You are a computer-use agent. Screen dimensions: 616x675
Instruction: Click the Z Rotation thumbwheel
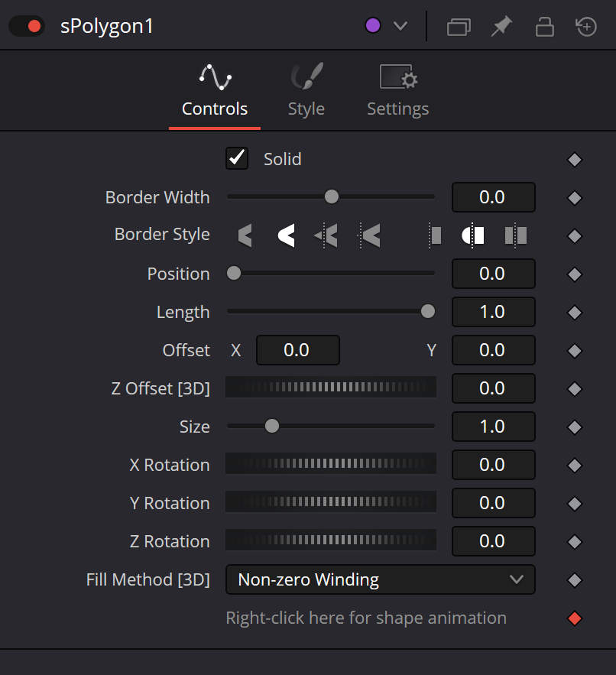331,540
